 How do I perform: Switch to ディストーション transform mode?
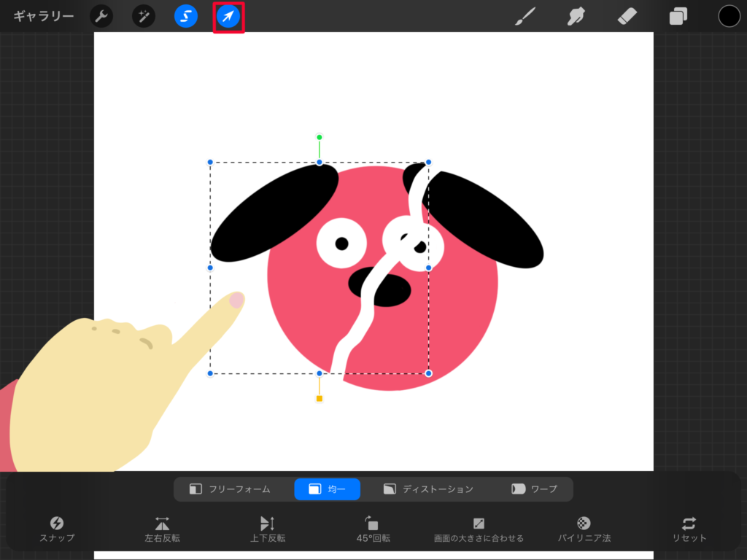pos(427,489)
